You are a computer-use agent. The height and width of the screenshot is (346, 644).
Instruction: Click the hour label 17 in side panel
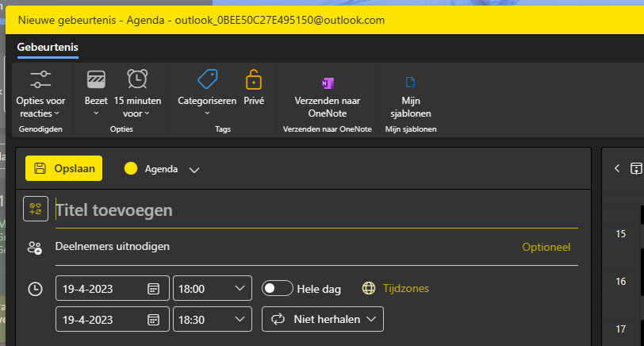(x=620, y=329)
